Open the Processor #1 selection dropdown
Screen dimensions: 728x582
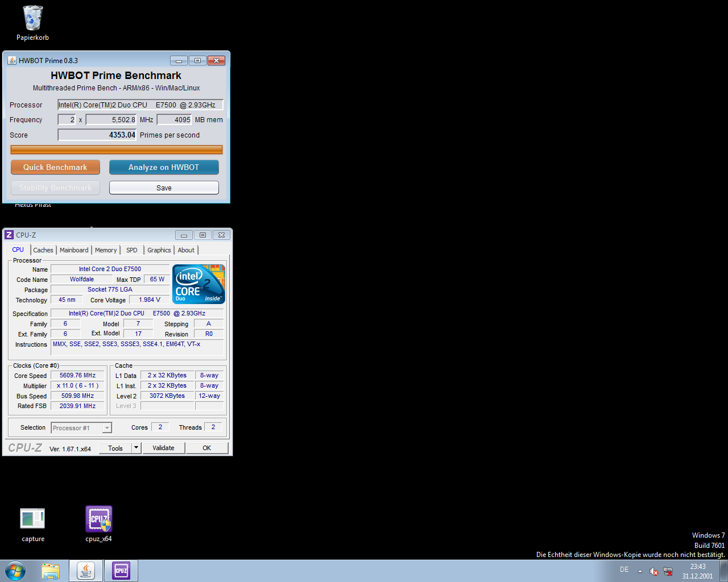click(81, 428)
